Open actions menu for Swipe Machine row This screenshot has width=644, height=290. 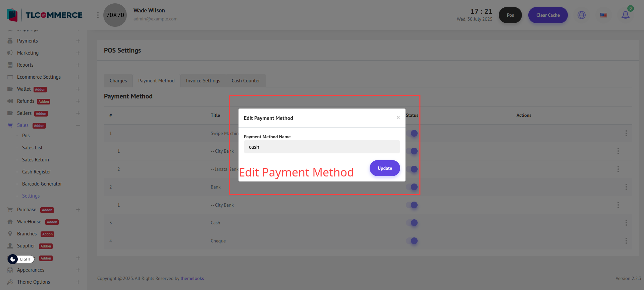[626, 133]
